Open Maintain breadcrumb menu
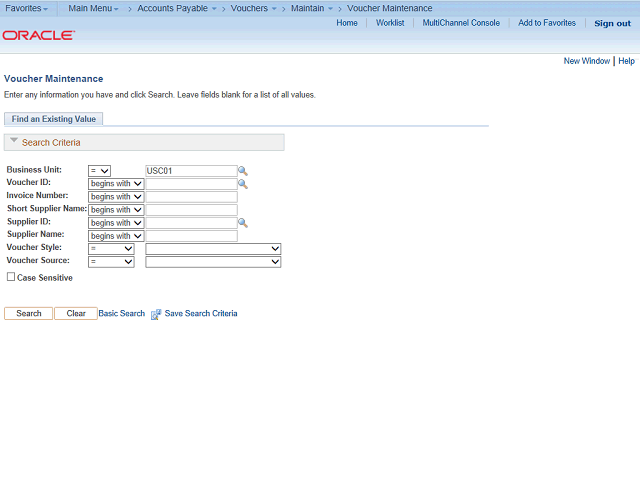The image size is (640, 480). pos(312,8)
